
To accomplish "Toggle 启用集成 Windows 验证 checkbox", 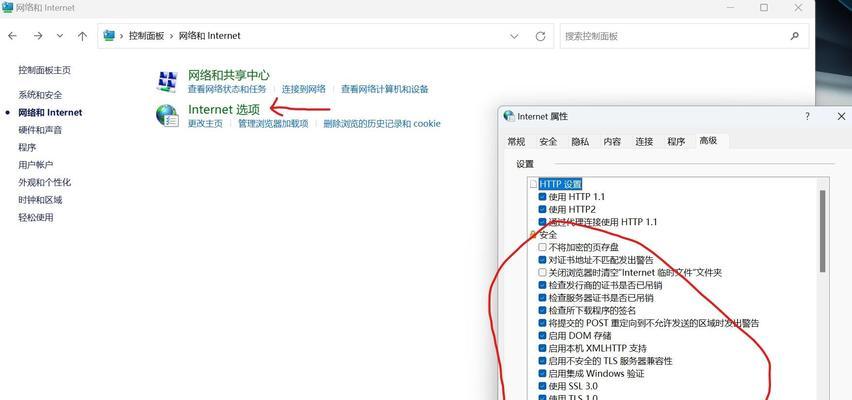I will [542, 373].
